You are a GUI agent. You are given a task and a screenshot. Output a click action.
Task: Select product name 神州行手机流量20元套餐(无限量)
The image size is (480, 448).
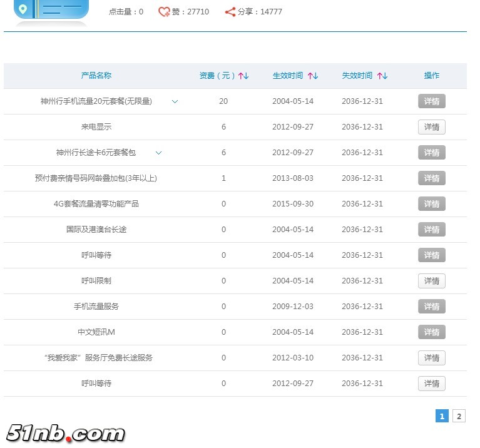coord(96,101)
